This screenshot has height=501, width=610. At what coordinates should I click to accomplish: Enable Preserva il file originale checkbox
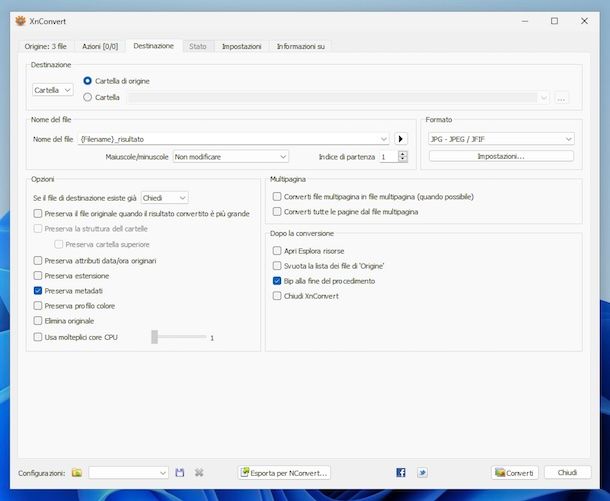click(38, 214)
